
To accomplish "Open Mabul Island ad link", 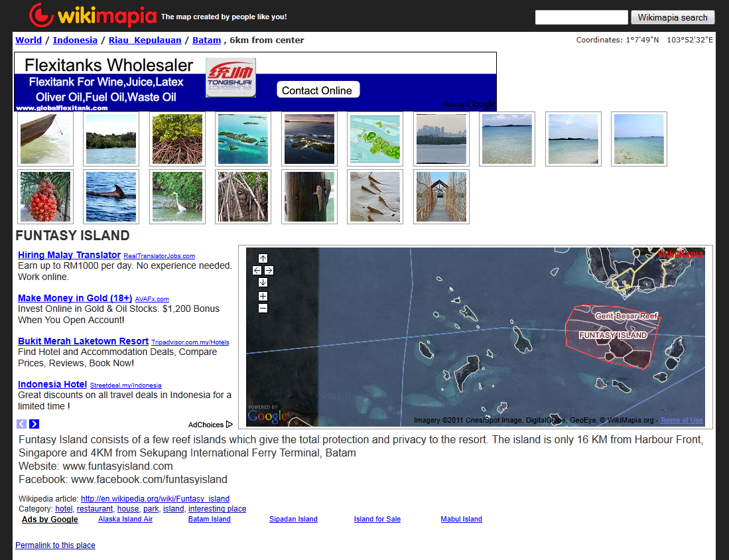I will (461, 519).
